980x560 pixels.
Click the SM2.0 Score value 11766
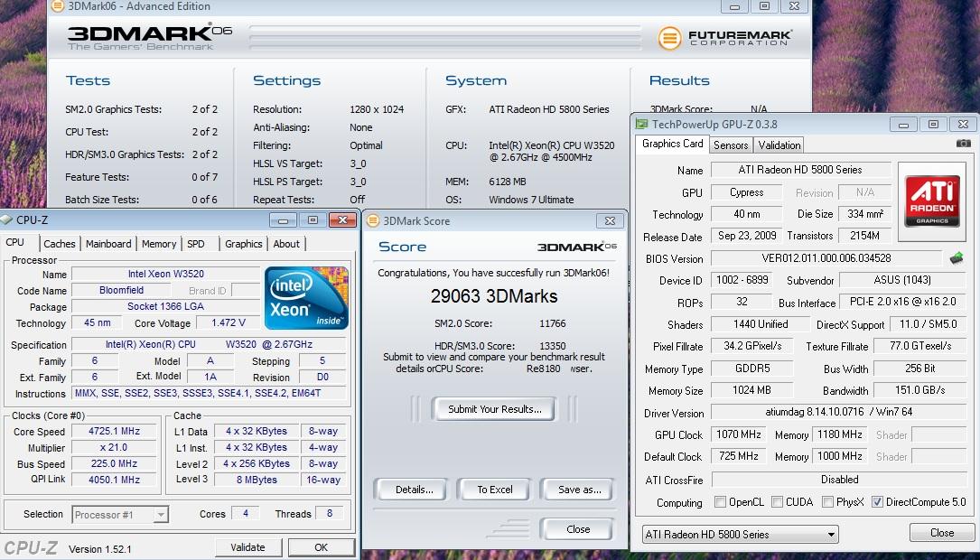tap(553, 323)
